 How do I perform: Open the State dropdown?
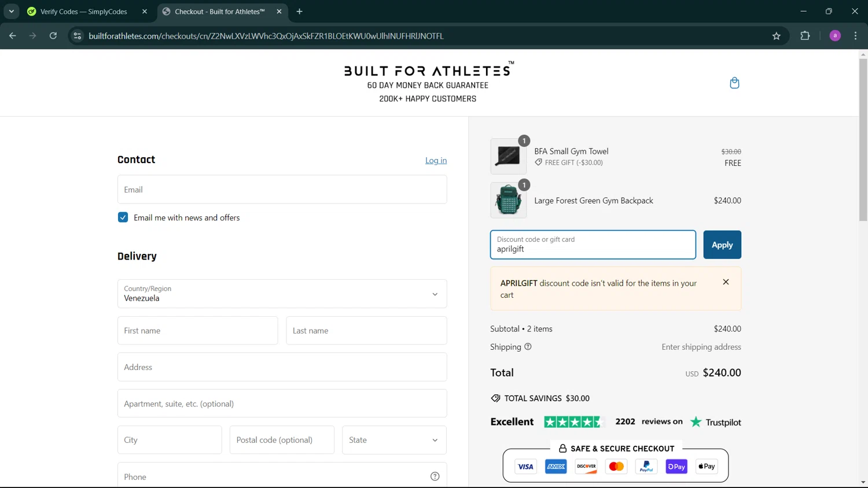click(x=394, y=440)
